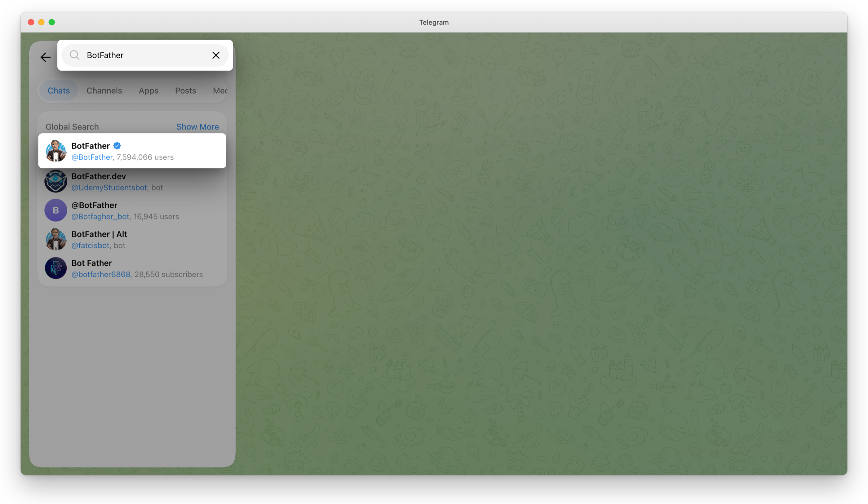Click the blue verified badge next to BotFather

coord(117,146)
